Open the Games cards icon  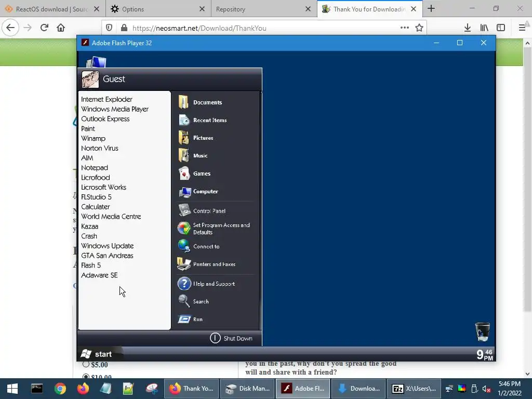[183, 174]
